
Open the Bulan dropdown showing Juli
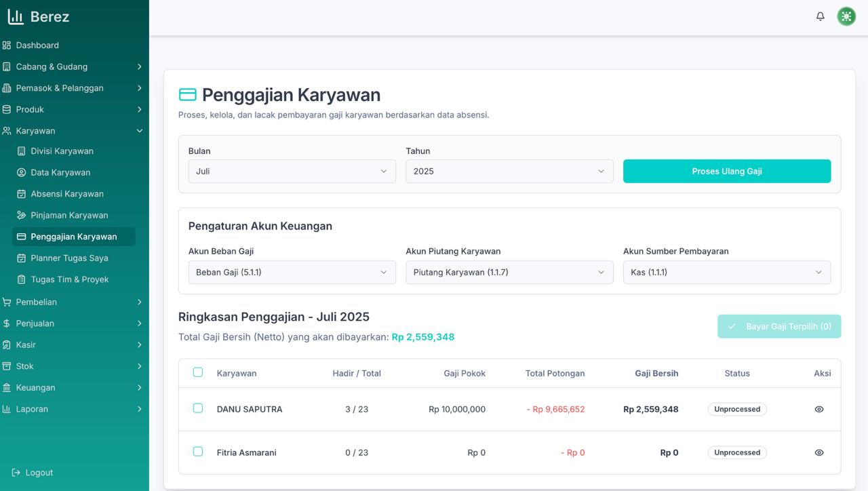tap(292, 171)
